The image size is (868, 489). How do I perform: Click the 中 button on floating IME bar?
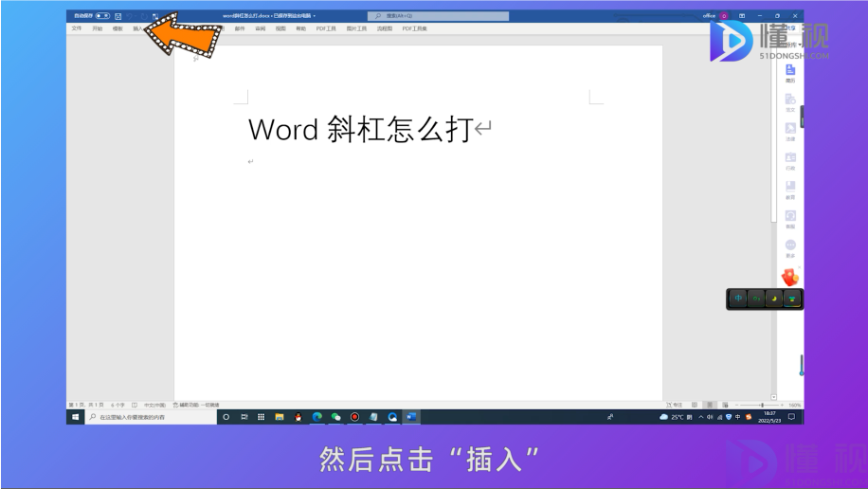738,299
